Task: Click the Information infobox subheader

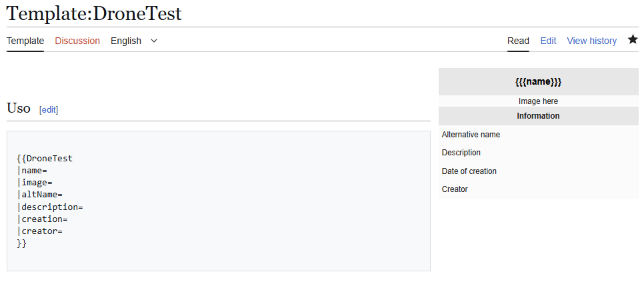Action: tap(538, 116)
